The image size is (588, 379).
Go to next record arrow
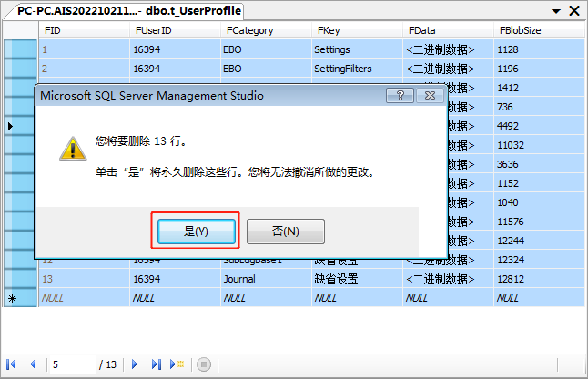pos(135,364)
